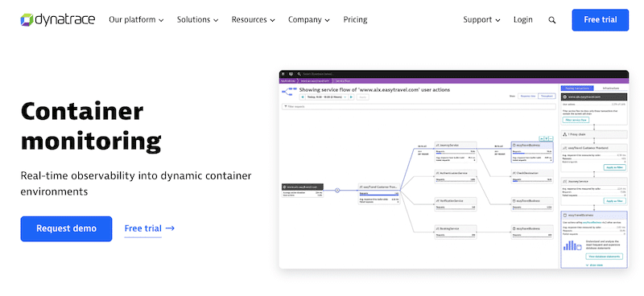This screenshot has width=644, height=296.
Task: Click the Dynatrace logo
Action: coord(58,19)
